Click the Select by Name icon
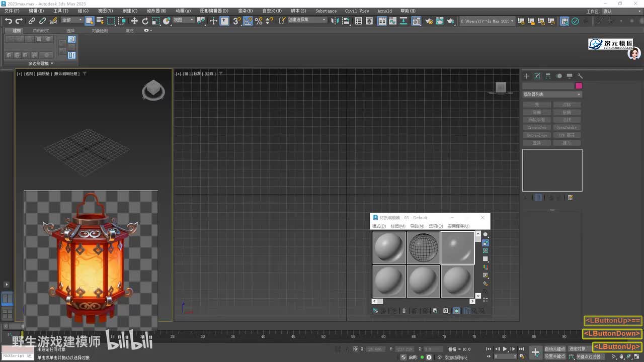 [100, 21]
